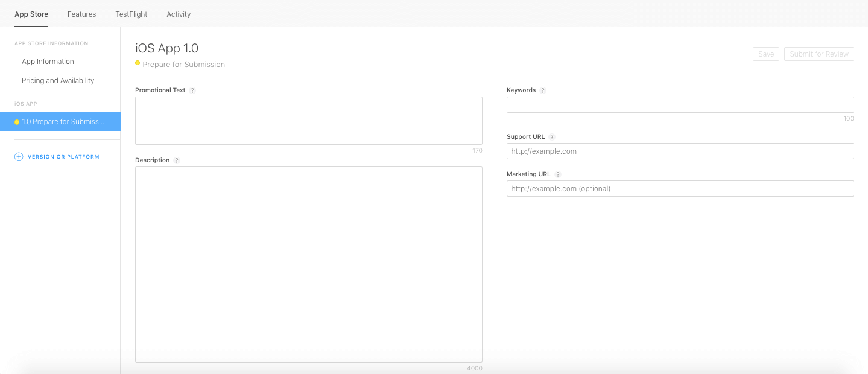The width and height of the screenshot is (868, 374).
Task: Open the TestFlight tab
Action: pos(131,14)
